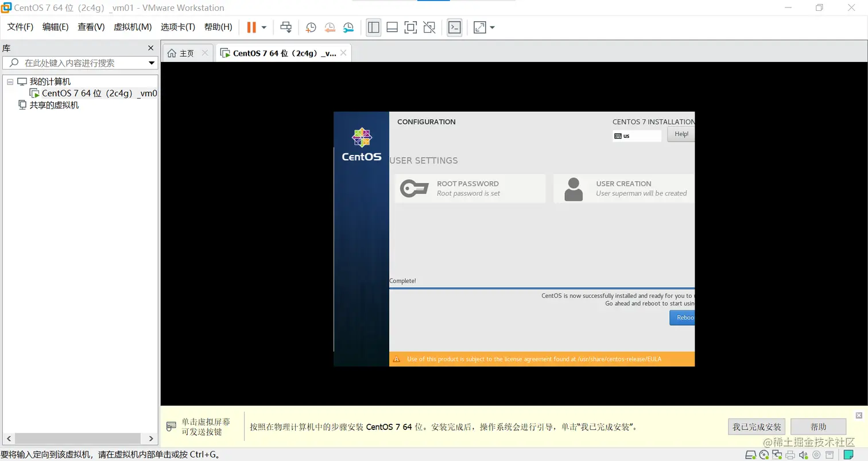Close the 库 library panel
This screenshot has width=868, height=461.
pos(151,48)
